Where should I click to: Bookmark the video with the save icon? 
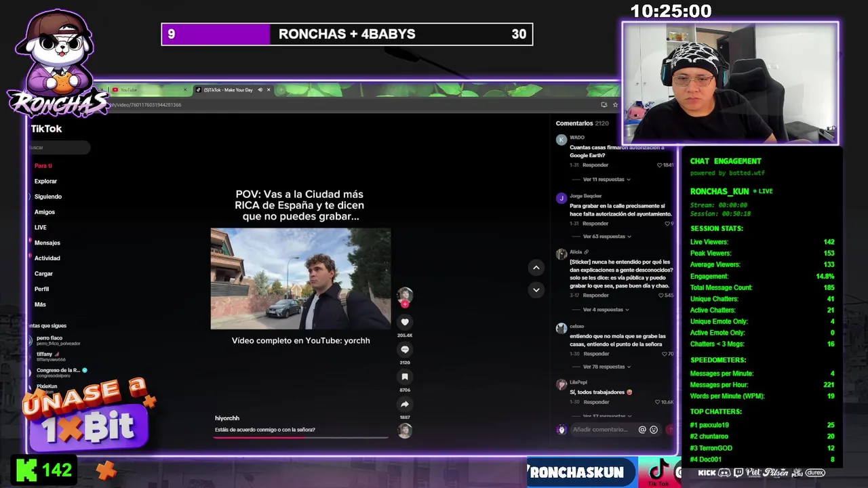[x=405, y=377]
